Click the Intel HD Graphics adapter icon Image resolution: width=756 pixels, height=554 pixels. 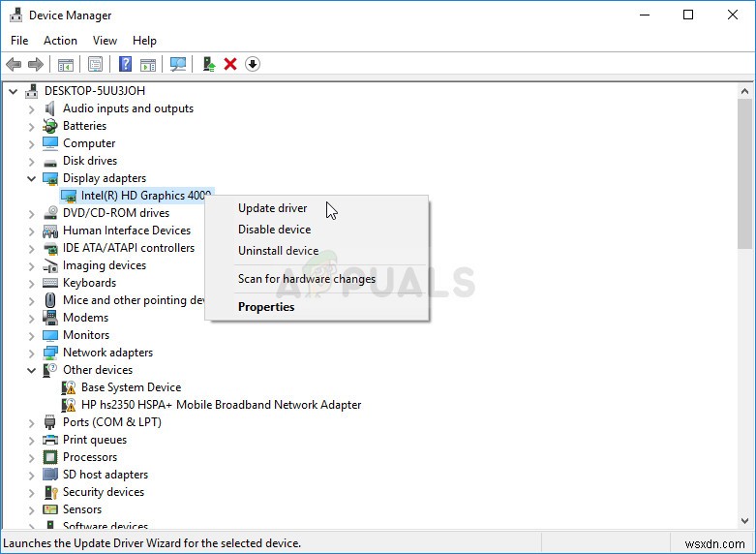click(69, 196)
